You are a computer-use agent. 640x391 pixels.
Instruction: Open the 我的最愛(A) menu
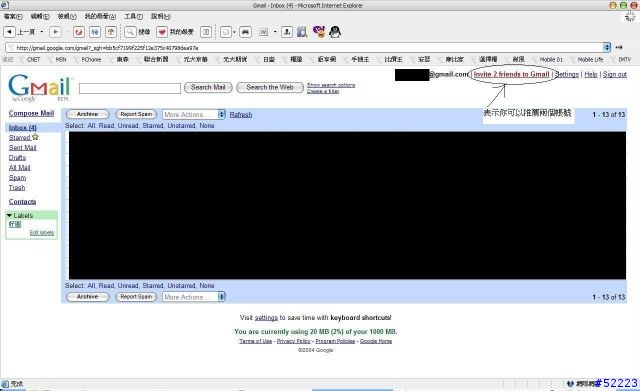100,16
